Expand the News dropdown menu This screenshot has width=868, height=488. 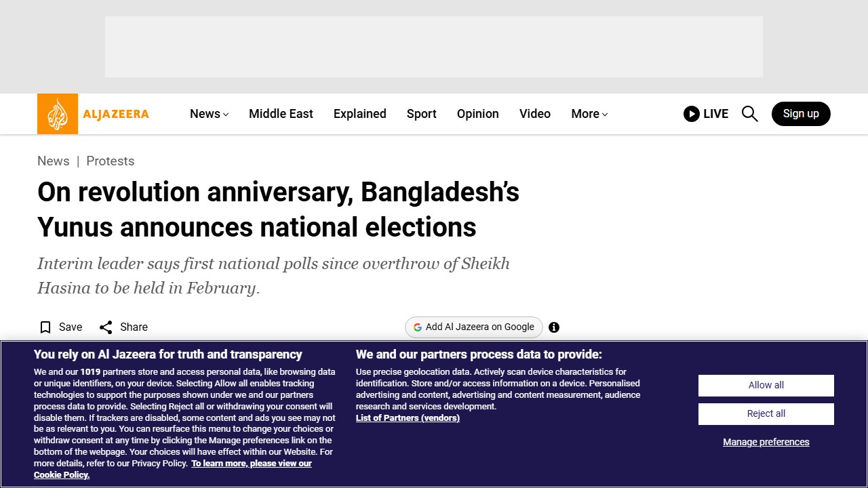(210, 114)
